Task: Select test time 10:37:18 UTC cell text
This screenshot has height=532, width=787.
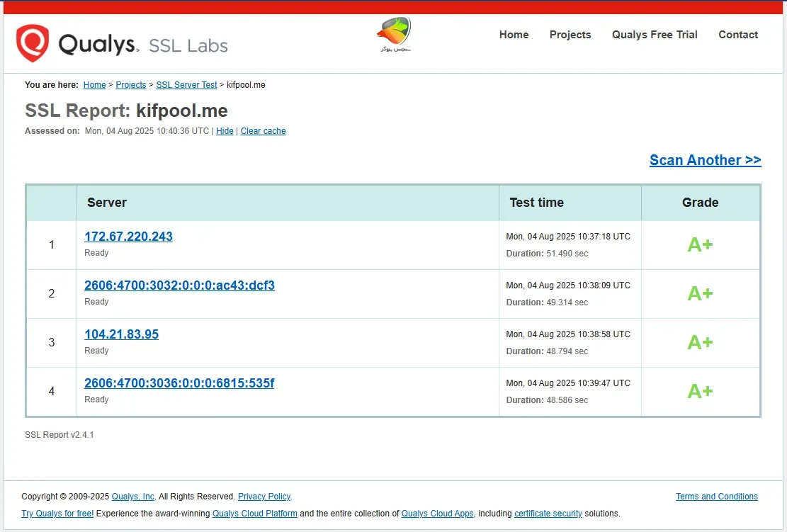Action: [x=568, y=237]
